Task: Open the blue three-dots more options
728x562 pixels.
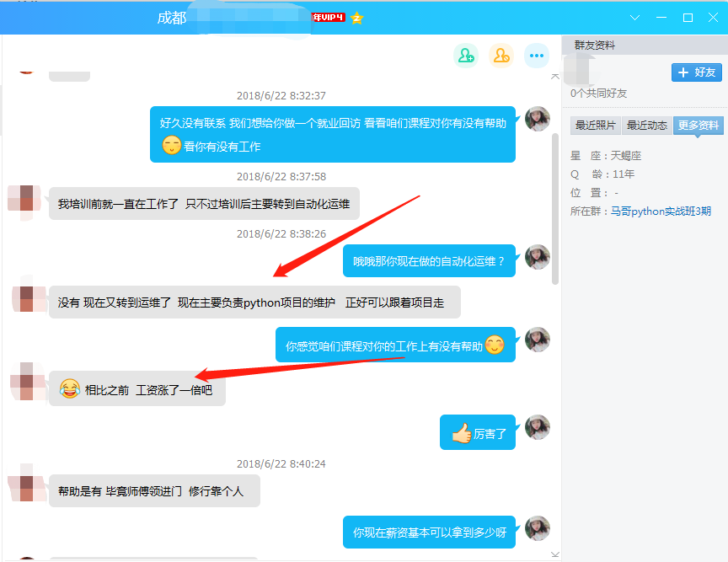Action: pos(537,56)
